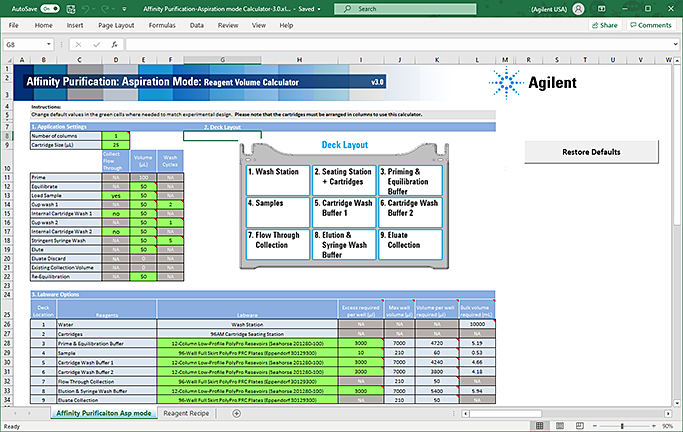Viewport: 683px width, 432px height.
Task: Click vertical scrollbar down arrow
Action: pyautogui.click(x=677, y=403)
